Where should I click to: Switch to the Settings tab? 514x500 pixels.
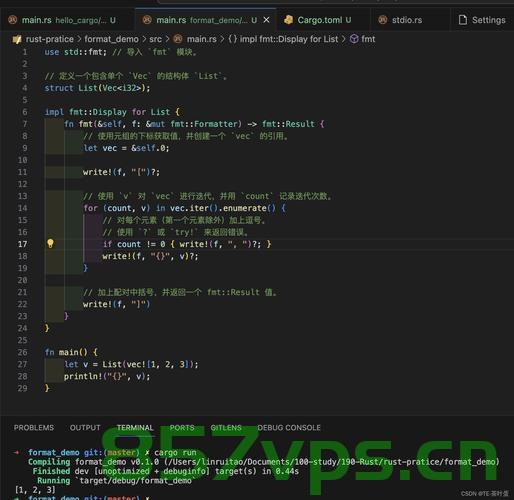[482, 20]
